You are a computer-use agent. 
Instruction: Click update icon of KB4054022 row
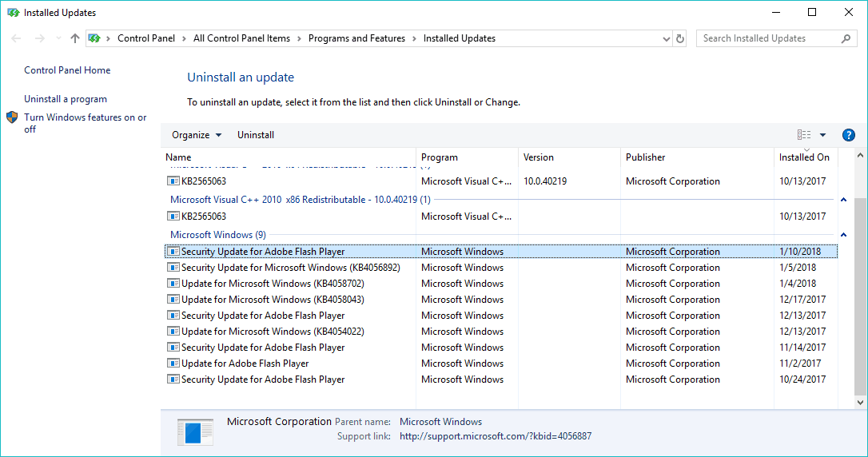[173, 332]
